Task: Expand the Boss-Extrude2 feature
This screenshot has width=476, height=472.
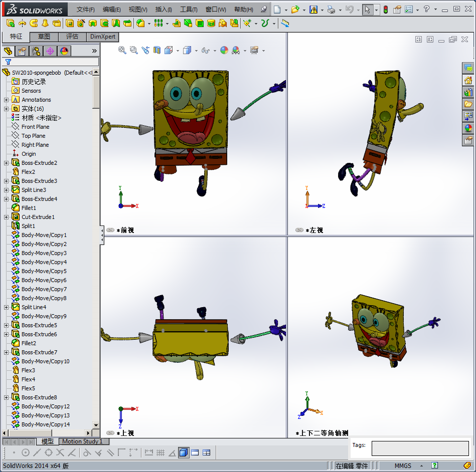Action: [6, 163]
